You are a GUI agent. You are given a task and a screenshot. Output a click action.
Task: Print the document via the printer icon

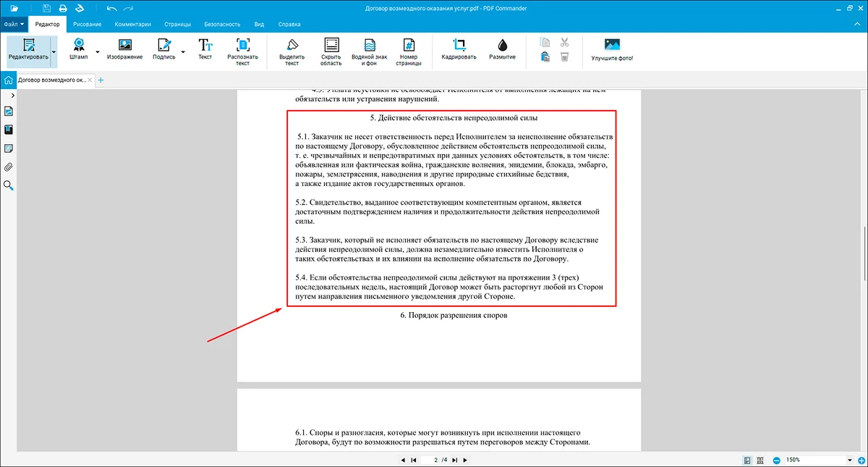[63, 8]
